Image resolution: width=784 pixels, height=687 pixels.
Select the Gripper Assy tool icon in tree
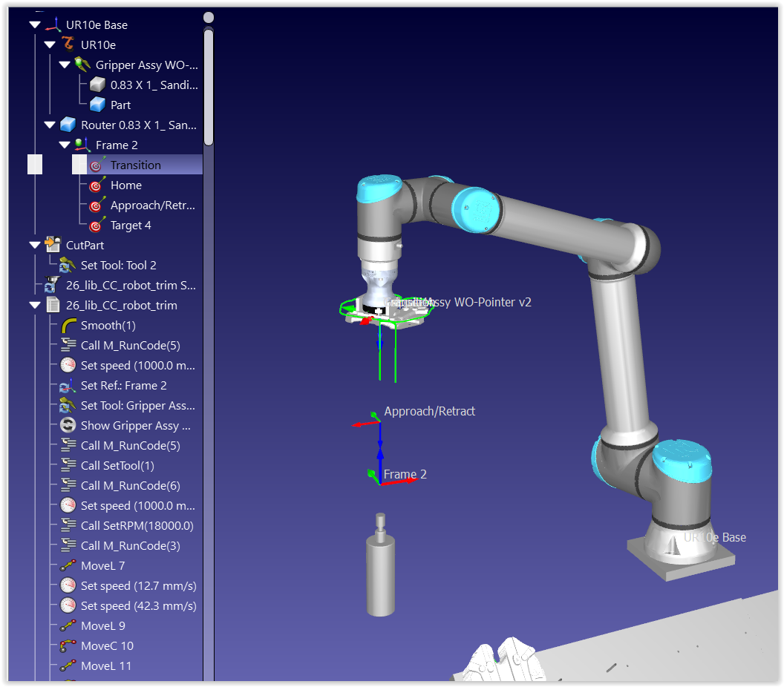click(x=83, y=65)
